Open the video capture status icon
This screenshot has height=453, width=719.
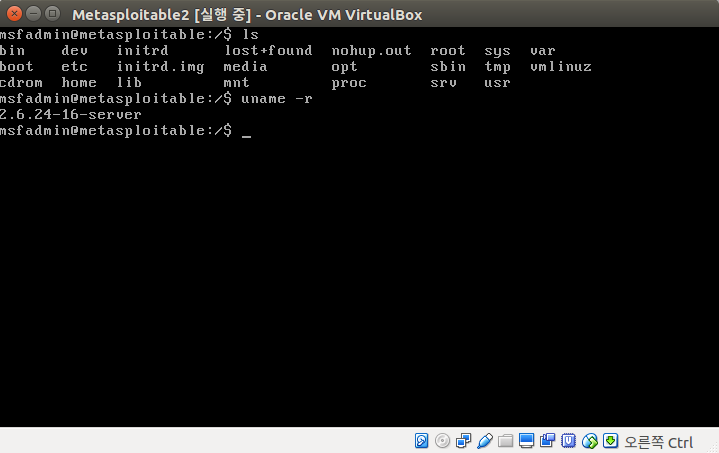click(548, 441)
